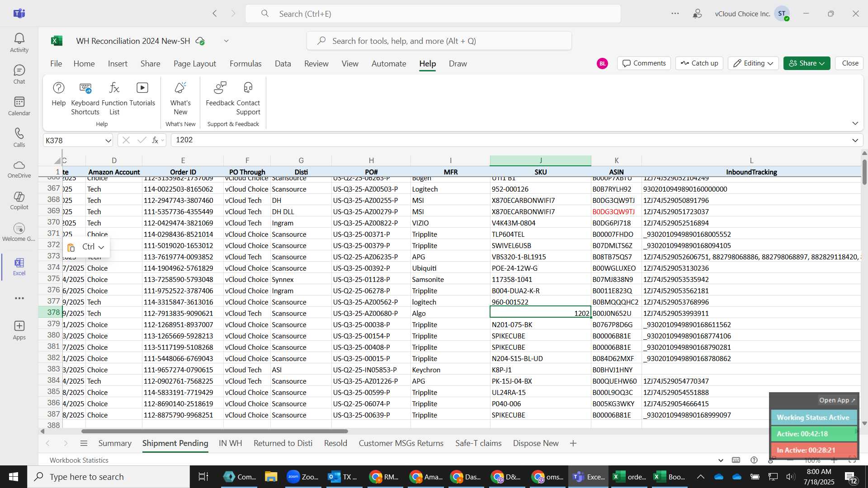Click the Insert Function fx icon
868x488 pixels.
pyautogui.click(x=155, y=140)
